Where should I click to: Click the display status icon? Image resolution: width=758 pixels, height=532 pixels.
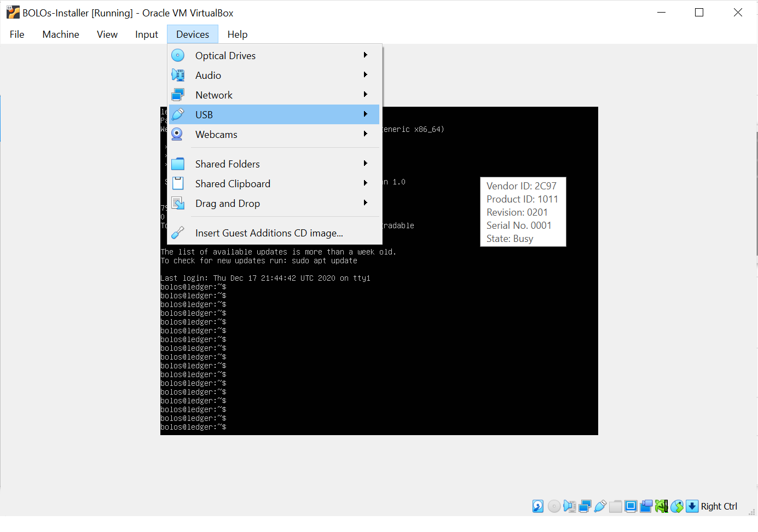(x=630, y=506)
